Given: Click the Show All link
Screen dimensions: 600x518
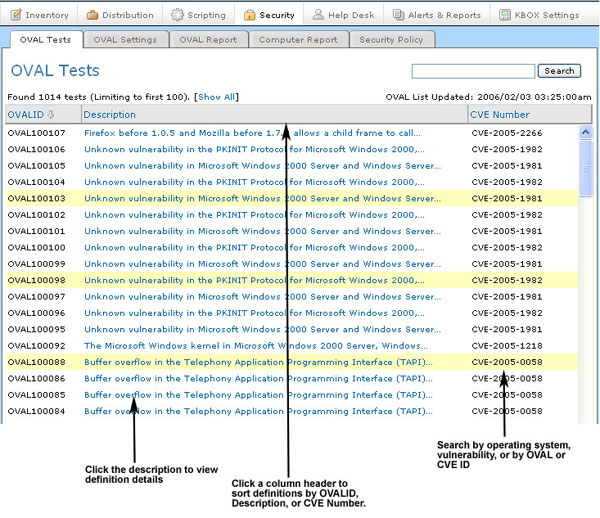Looking at the screenshot, I should tap(216, 97).
